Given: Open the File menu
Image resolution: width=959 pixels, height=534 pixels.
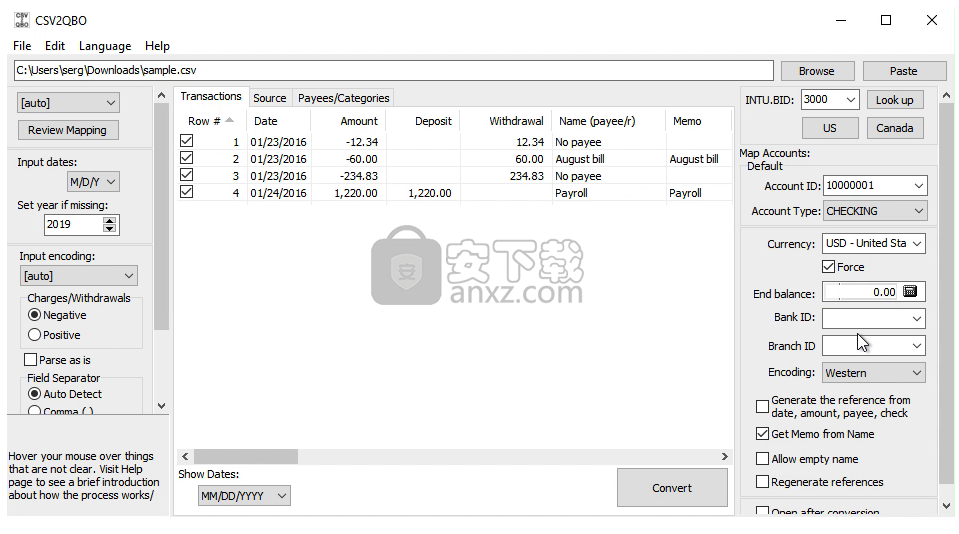Looking at the screenshot, I should tap(22, 46).
